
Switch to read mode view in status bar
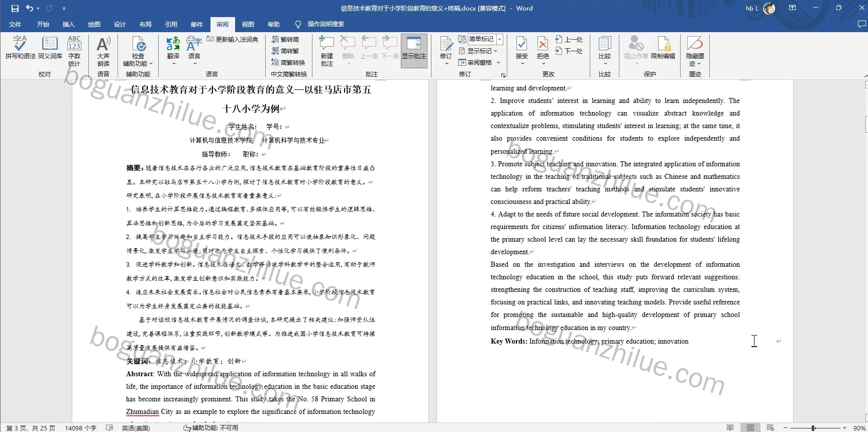[730, 427]
